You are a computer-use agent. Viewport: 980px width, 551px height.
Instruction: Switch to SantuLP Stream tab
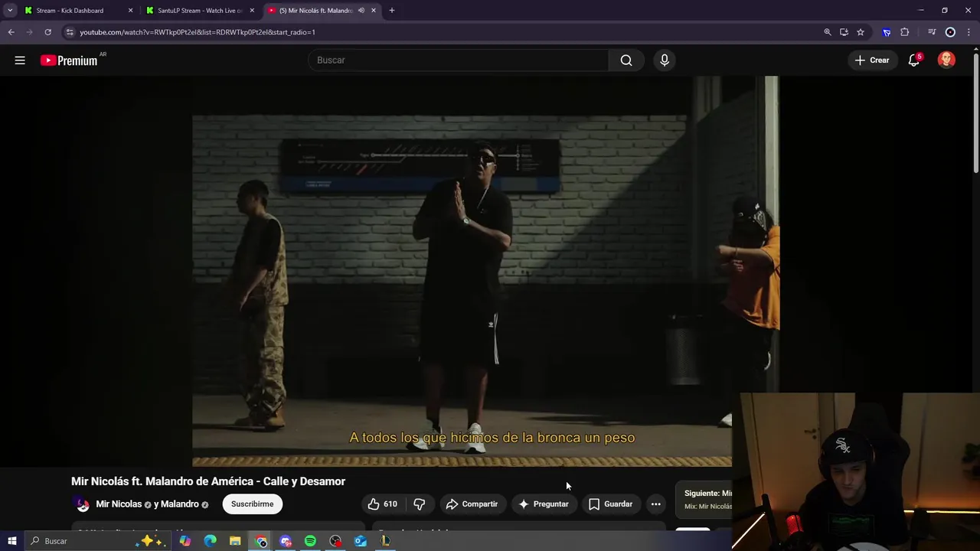[200, 11]
